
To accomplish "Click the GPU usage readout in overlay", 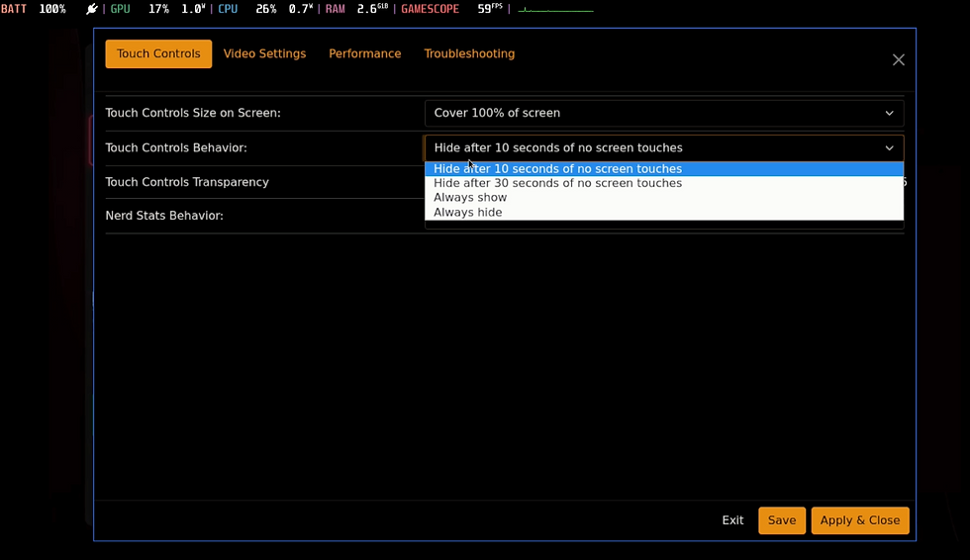I will [157, 9].
